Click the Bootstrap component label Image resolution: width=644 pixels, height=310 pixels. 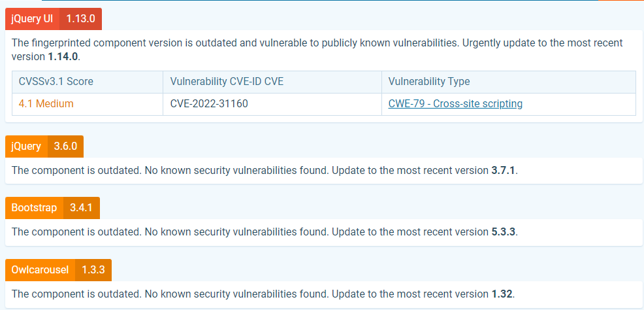point(34,208)
